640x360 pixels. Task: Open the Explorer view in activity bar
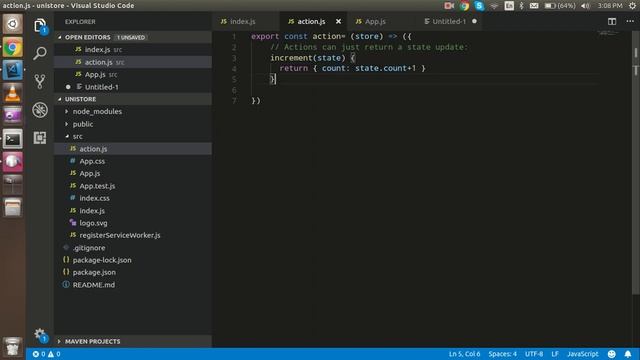pos(40,26)
